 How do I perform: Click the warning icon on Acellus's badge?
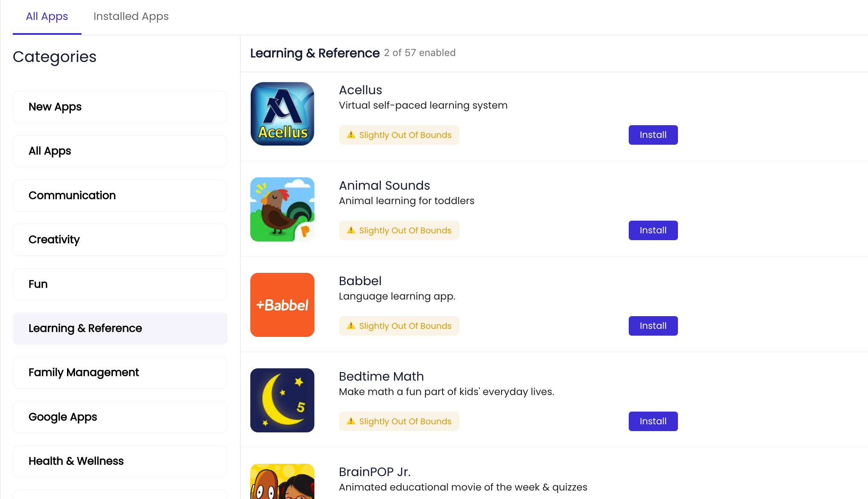[x=351, y=135]
